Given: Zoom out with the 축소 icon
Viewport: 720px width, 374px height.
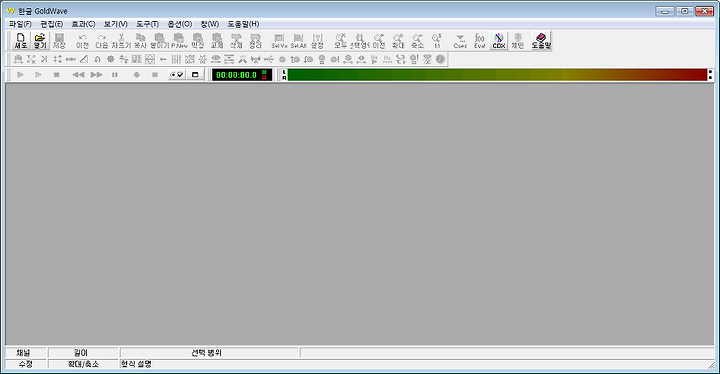Looking at the screenshot, I should [417, 41].
